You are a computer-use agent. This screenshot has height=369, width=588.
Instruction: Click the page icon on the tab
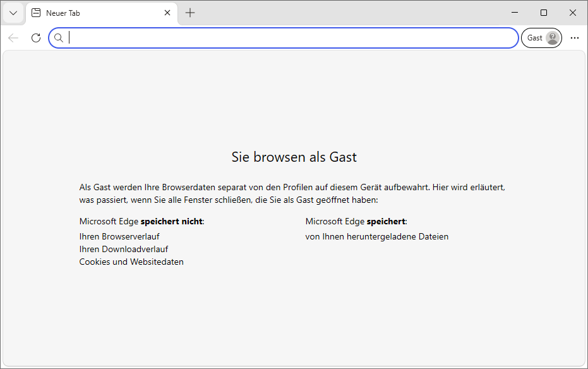(37, 13)
